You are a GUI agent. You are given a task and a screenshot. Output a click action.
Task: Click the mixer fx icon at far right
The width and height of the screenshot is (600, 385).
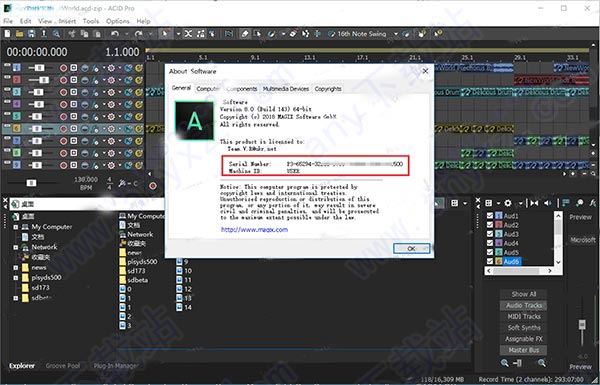[x=593, y=203]
